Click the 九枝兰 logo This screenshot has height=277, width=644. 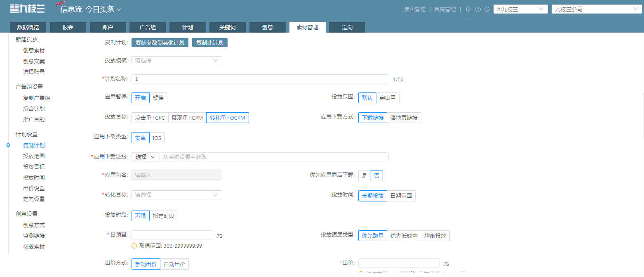[27, 8]
